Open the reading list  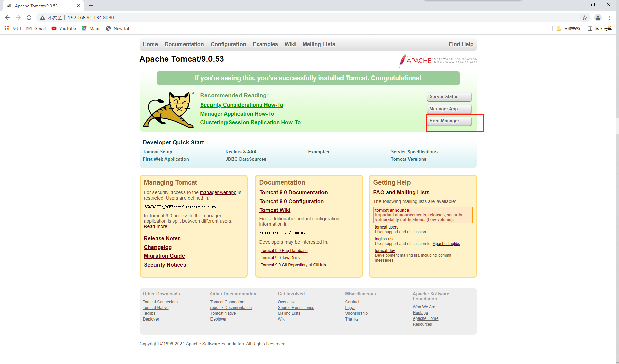click(599, 28)
